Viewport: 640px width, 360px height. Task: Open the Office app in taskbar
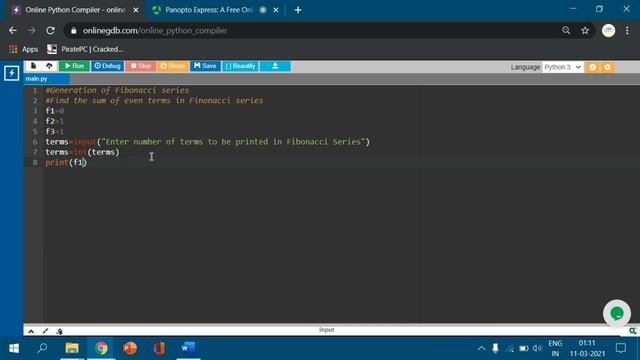tap(159, 348)
